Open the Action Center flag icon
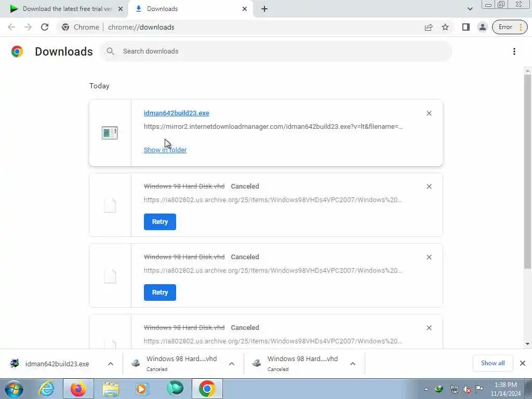 (479, 389)
